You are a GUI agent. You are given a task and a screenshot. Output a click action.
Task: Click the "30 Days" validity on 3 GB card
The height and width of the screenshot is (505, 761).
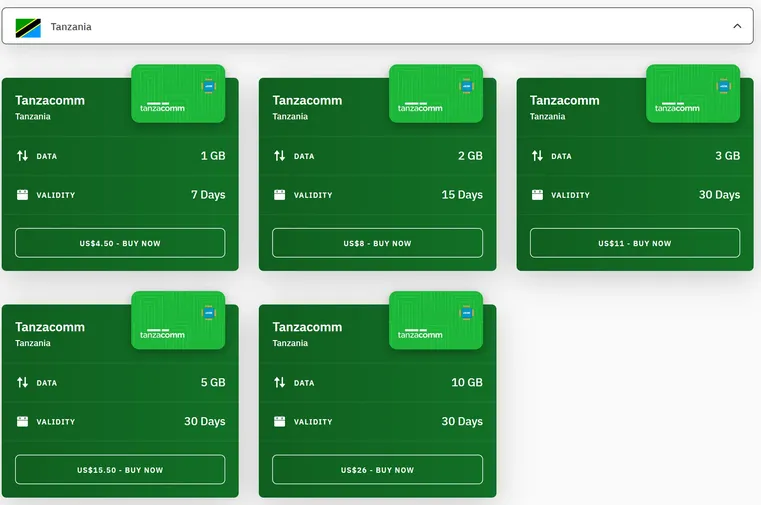(x=719, y=195)
